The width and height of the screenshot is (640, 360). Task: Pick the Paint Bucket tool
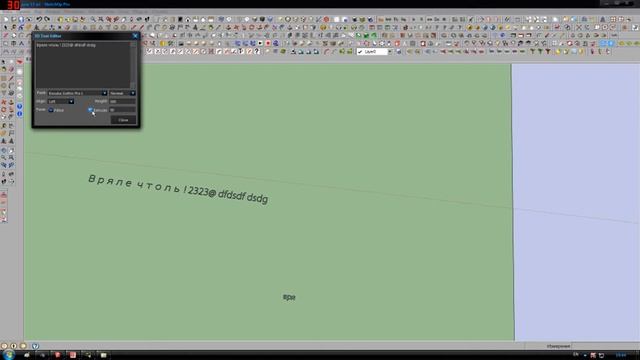(x=4, y=69)
